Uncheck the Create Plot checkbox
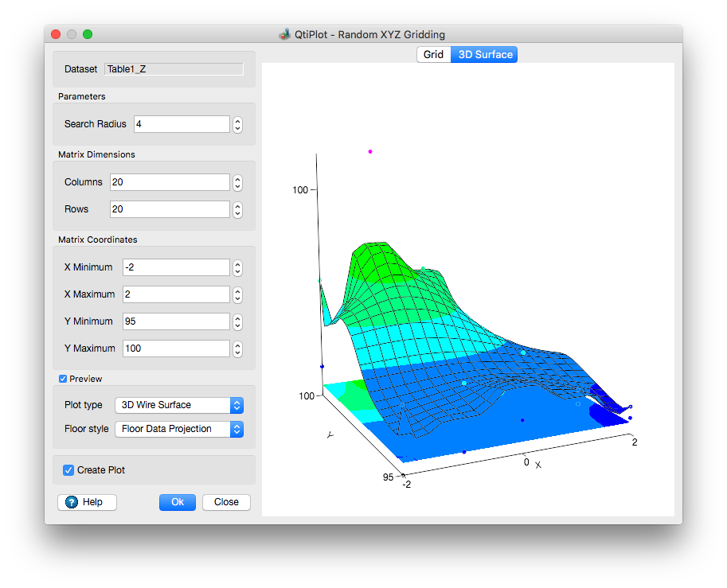 tap(68, 470)
